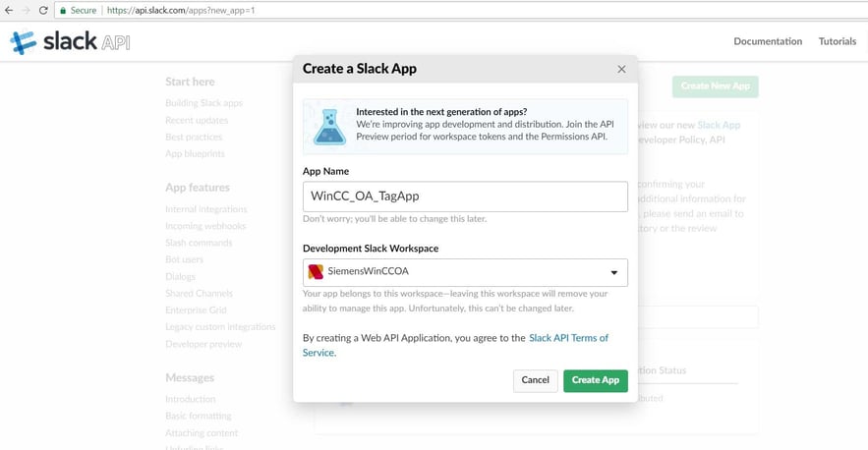The height and width of the screenshot is (450, 868).
Task: Open Basic formatting in the sidebar
Action: pyautogui.click(x=199, y=416)
